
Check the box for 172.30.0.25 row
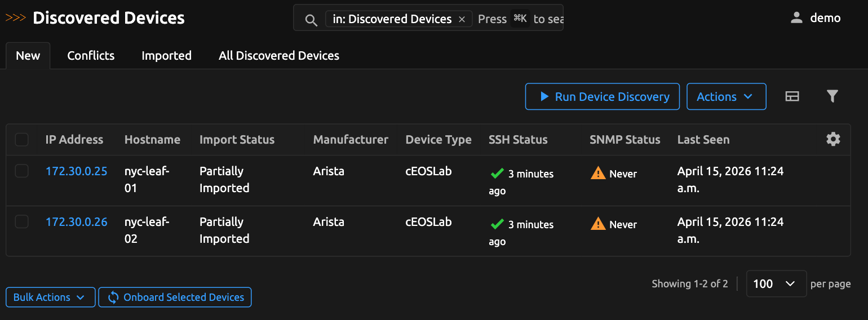[21, 171]
